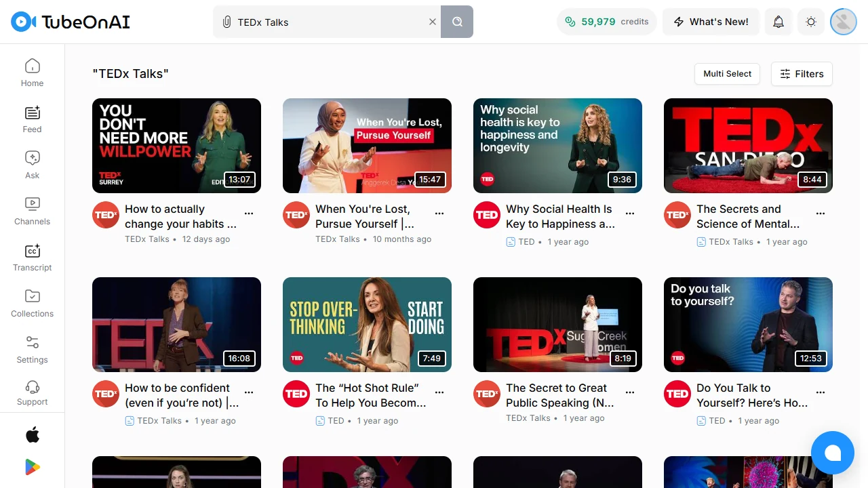Click the TED channel avatar beside 'Why Social Health'
The image size is (868, 488).
[x=487, y=215]
